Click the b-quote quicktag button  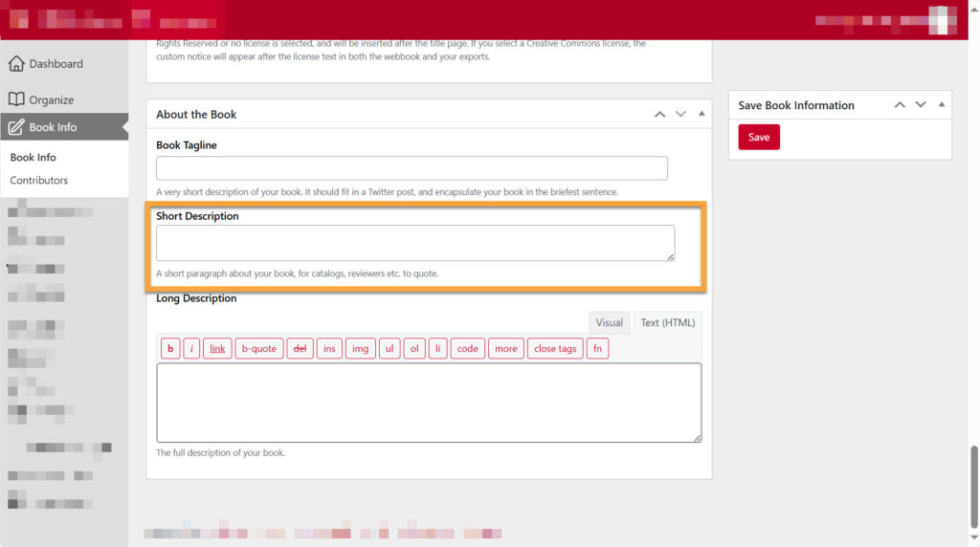coord(258,349)
